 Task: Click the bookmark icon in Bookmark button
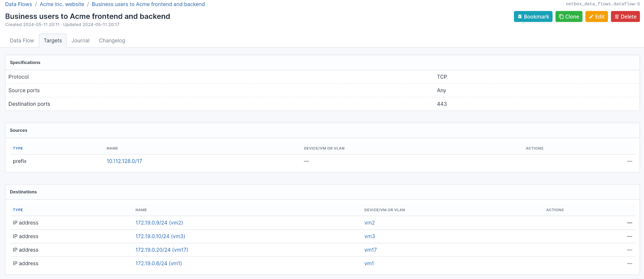tap(520, 17)
